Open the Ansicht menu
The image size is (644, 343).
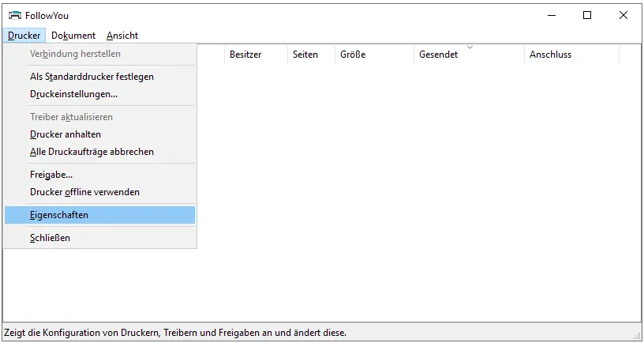tap(122, 36)
